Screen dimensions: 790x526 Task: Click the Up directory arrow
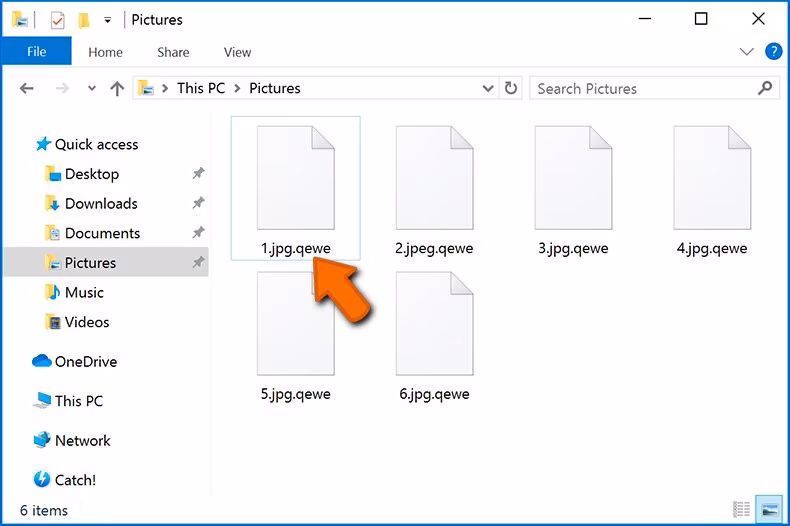(x=117, y=88)
